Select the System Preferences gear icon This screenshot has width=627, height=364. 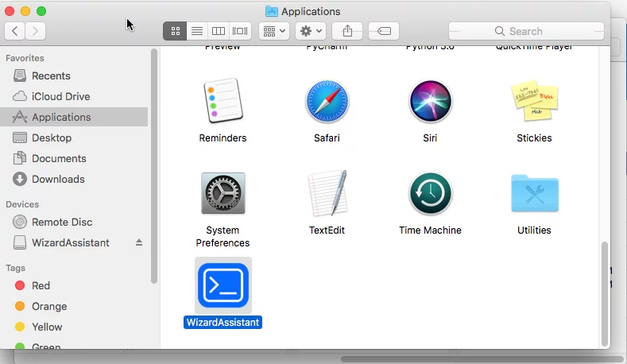click(x=223, y=194)
